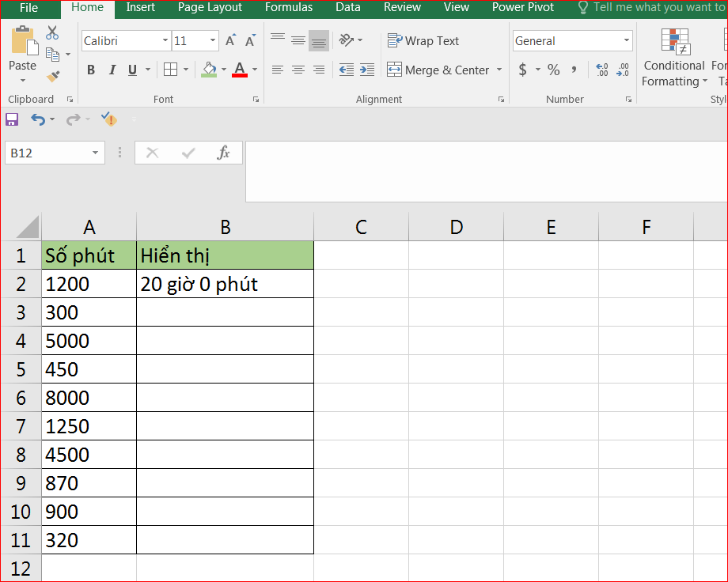Switch to the Formulas tab

[289, 7]
